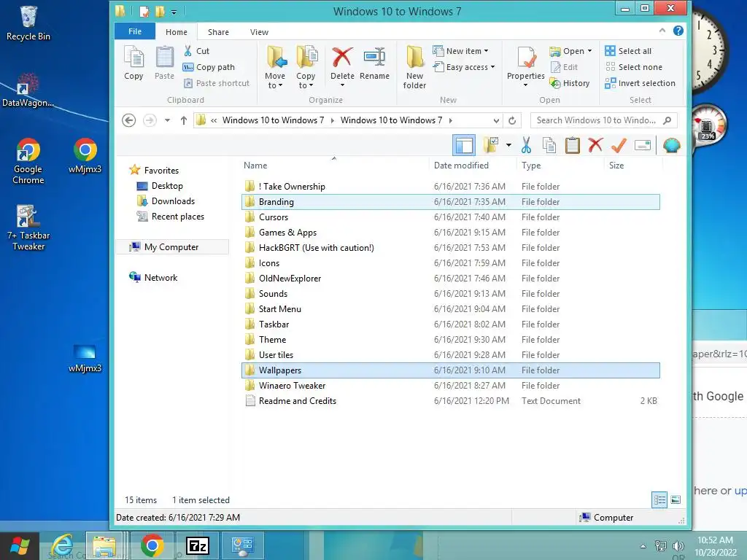Open the Easy access dropdown

464,67
